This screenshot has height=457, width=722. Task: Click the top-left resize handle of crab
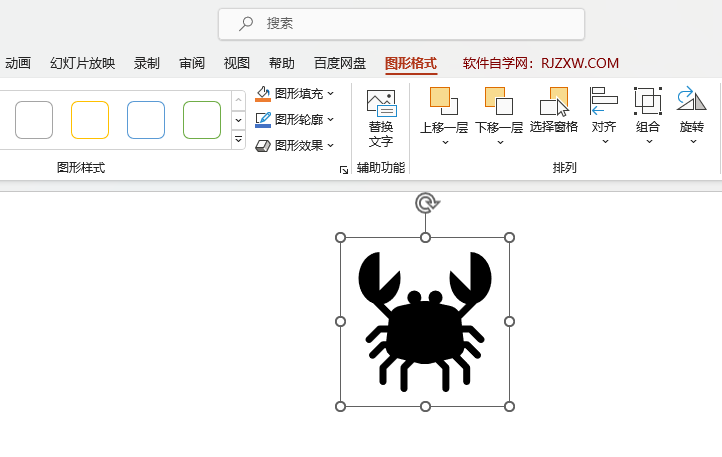[340, 237]
